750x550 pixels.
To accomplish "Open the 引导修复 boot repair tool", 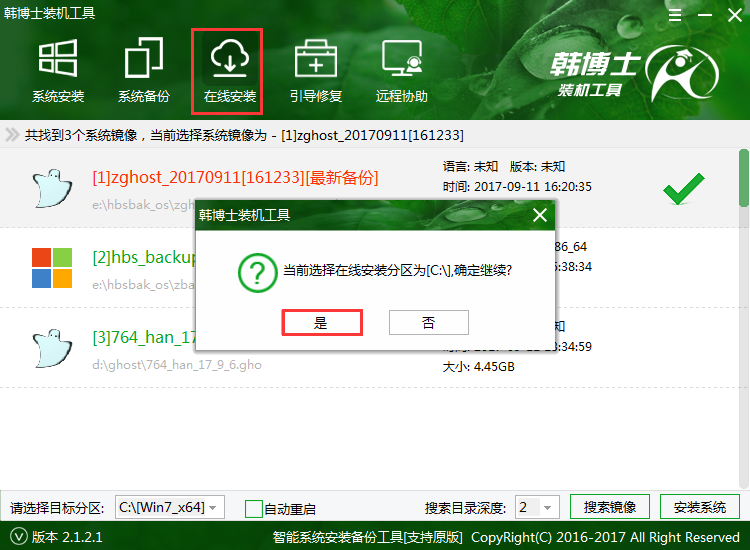I will pyautogui.click(x=315, y=71).
